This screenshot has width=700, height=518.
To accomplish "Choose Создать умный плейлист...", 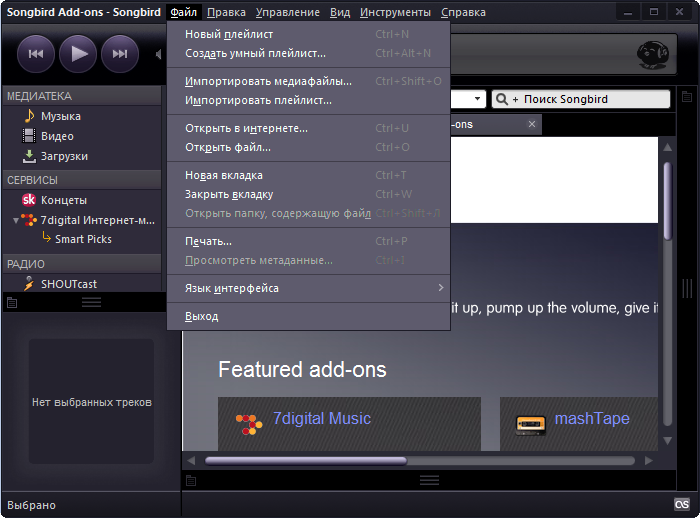I will point(308,53).
